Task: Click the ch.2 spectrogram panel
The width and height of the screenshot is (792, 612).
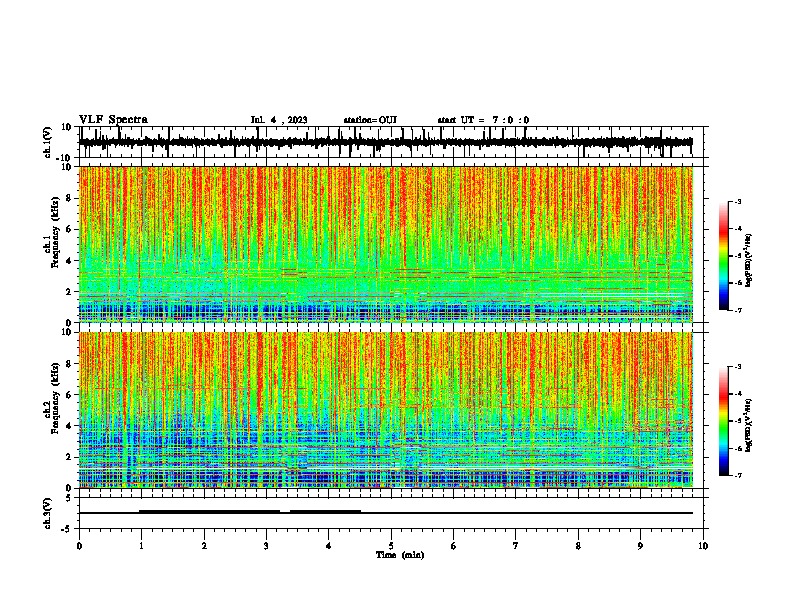Action: tap(386, 410)
